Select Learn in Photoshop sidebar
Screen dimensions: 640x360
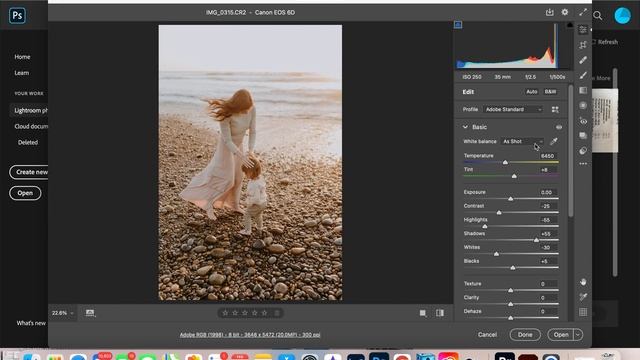22,73
